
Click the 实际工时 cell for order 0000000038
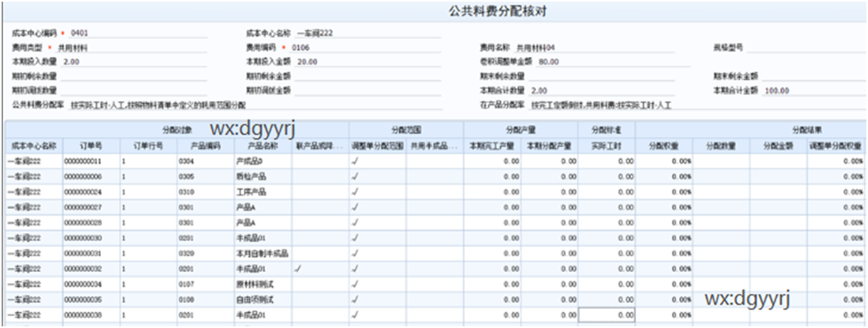(x=607, y=315)
